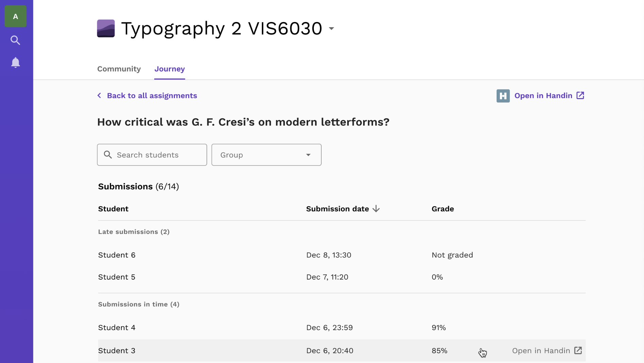Open the Group filter dropdown
The width and height of the screenshot is (644, 363).
[266, 155]
